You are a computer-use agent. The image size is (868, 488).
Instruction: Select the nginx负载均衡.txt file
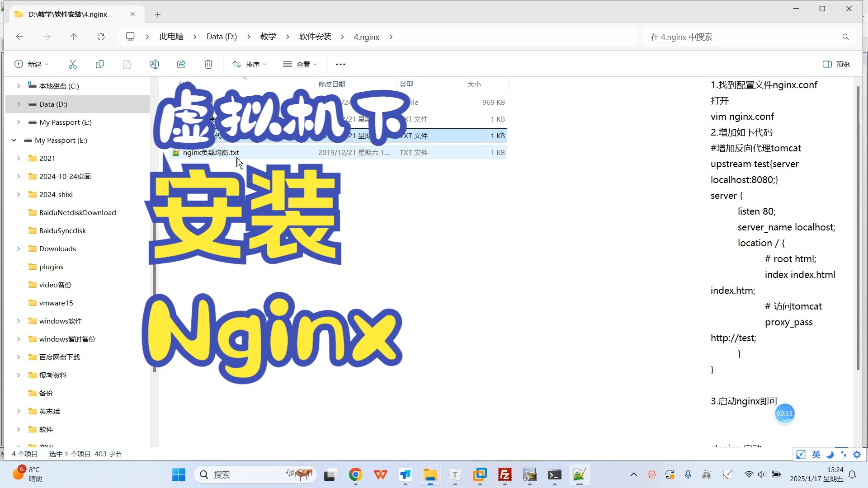pyautogui.click(x=338, y=152)
